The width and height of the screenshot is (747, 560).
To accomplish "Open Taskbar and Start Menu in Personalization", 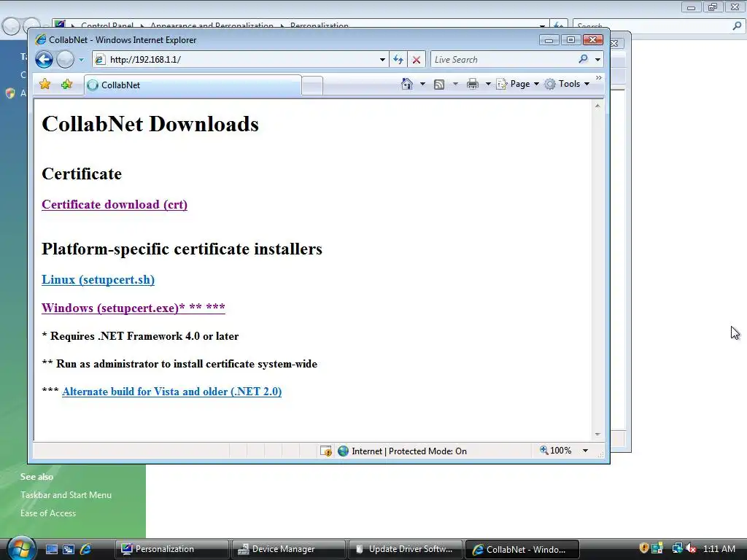I will tap(66, 495).
